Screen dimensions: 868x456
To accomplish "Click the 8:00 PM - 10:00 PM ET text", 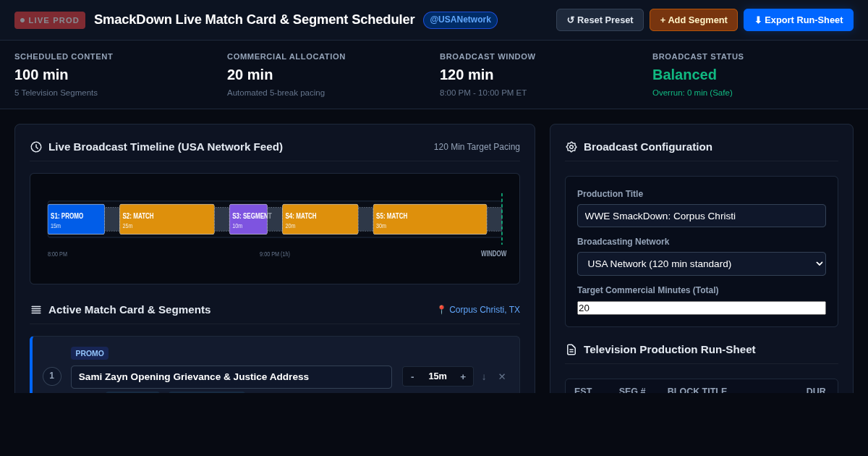I will [x=483, y=93].
